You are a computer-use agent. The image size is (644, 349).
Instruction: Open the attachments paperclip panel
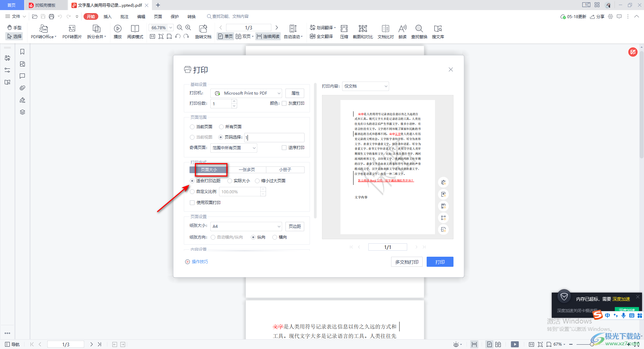coord(22,88)
